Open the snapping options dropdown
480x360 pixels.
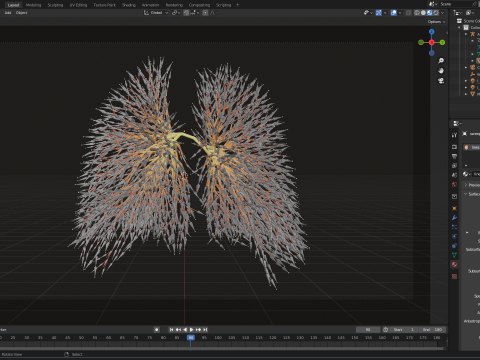point(195,13)
